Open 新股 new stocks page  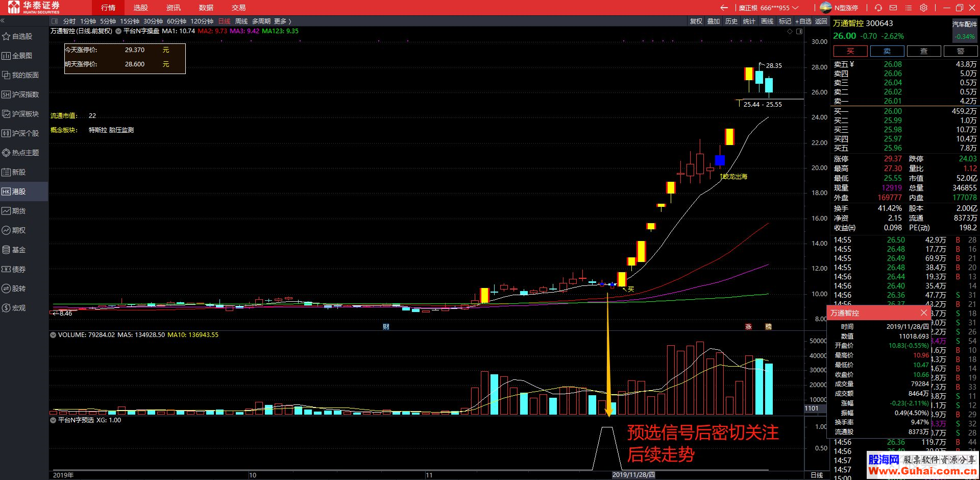coord(14,172)
